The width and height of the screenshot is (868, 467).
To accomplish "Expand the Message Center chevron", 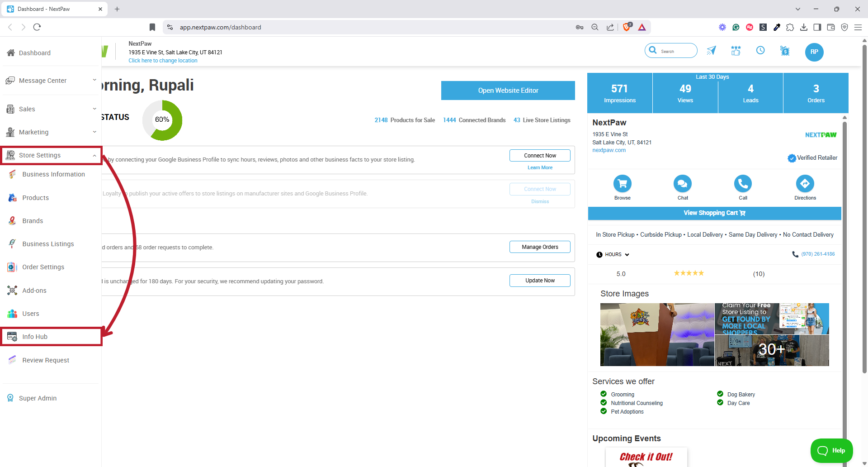I will pyautogui.click(x=94, y=80).
